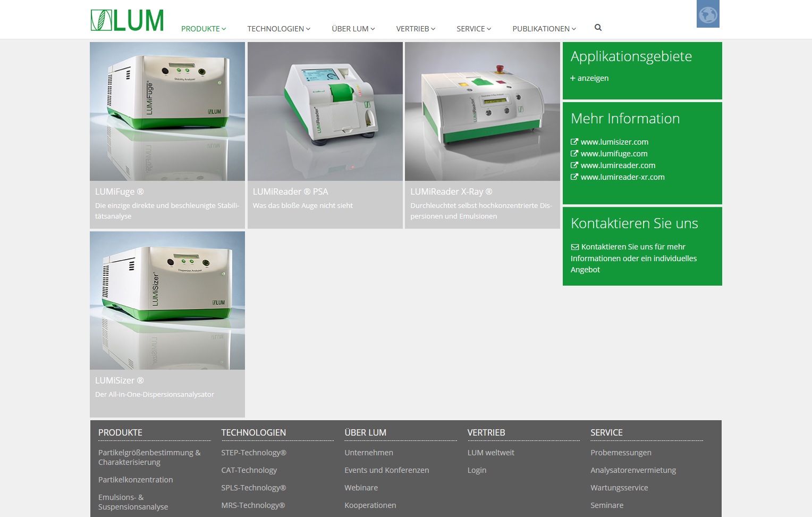Image resolution: width=812 pixels, height=517 pixels.
Task: Open the search magnifier icon
Action: [x=598, y=28]
